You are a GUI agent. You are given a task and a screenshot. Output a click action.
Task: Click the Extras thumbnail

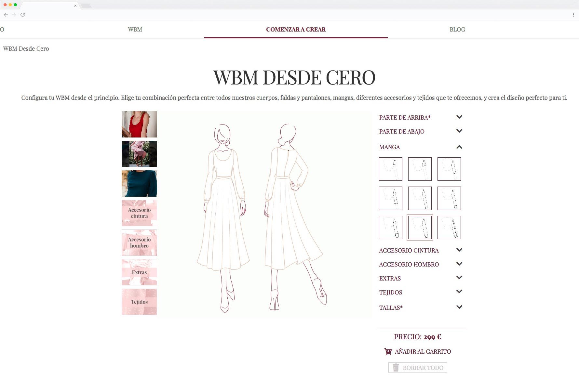(139, 272)
